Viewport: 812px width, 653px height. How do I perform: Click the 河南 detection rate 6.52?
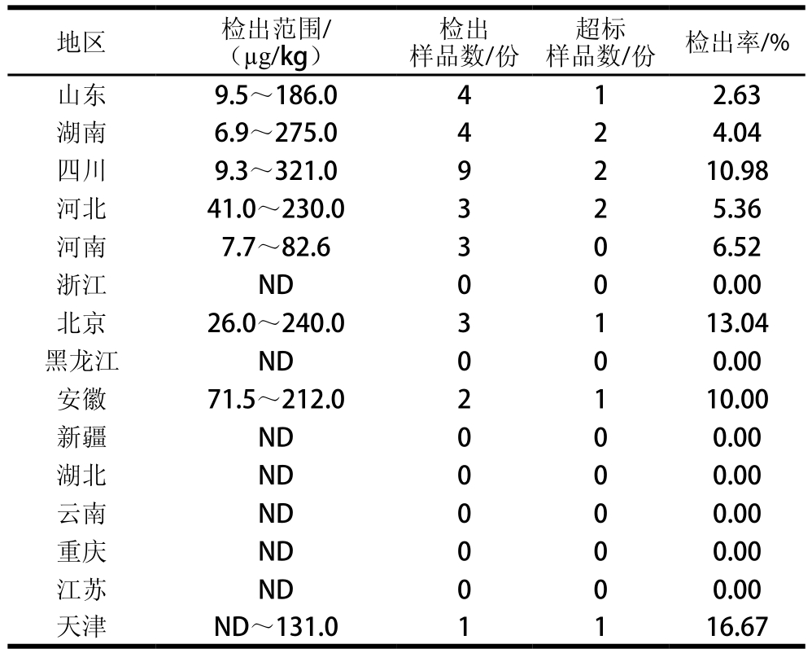[x=737, y=248]
